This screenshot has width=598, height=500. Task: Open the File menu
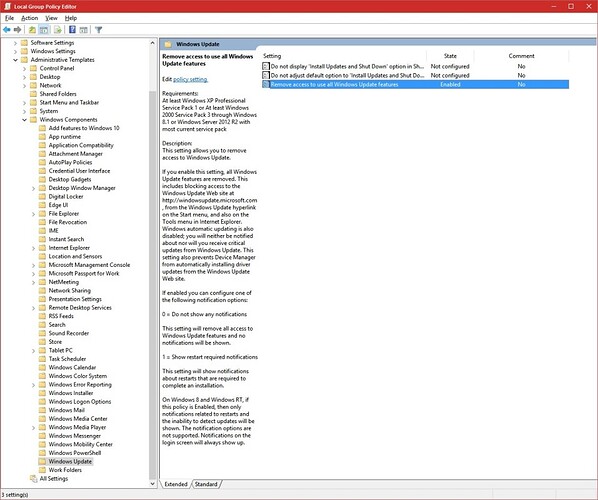click(x=9, y=18)
